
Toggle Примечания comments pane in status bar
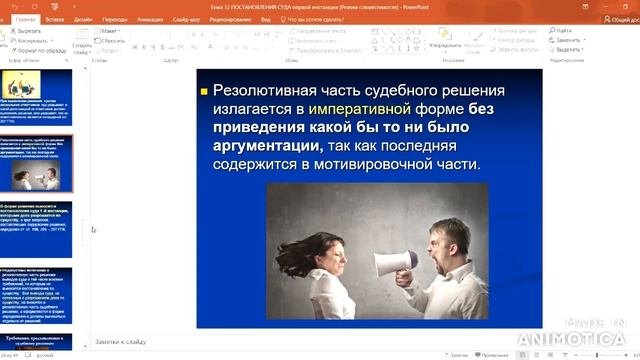(x=492, y=355)
